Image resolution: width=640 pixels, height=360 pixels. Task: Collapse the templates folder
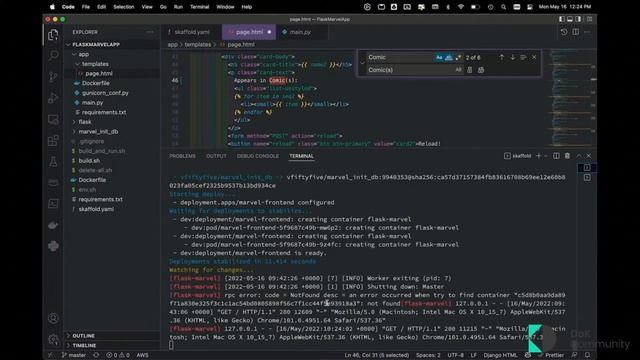pyautogui.click(x=77, y=64)
